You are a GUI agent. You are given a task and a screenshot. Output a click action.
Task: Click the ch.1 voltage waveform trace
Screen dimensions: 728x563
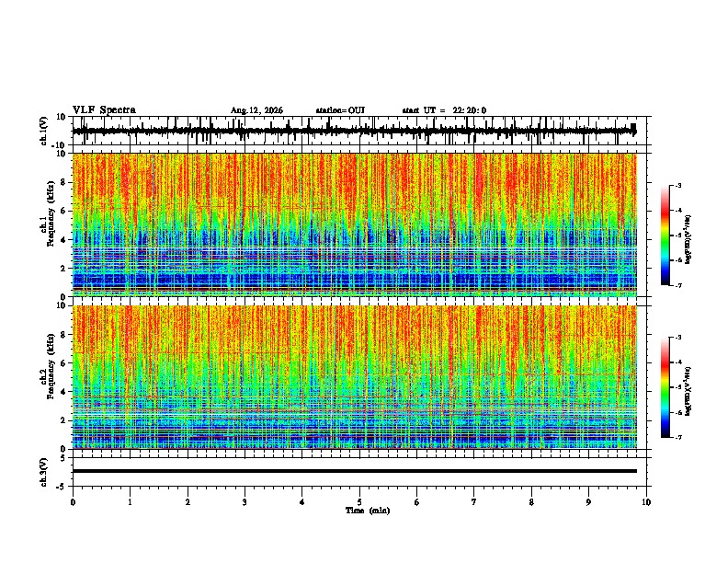pos(354,131)
